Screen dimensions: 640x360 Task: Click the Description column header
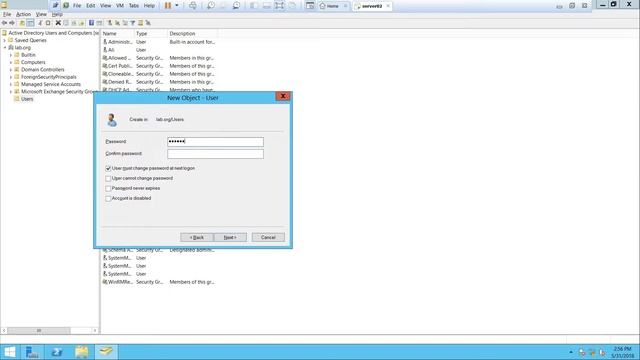[x=192, y=33]
